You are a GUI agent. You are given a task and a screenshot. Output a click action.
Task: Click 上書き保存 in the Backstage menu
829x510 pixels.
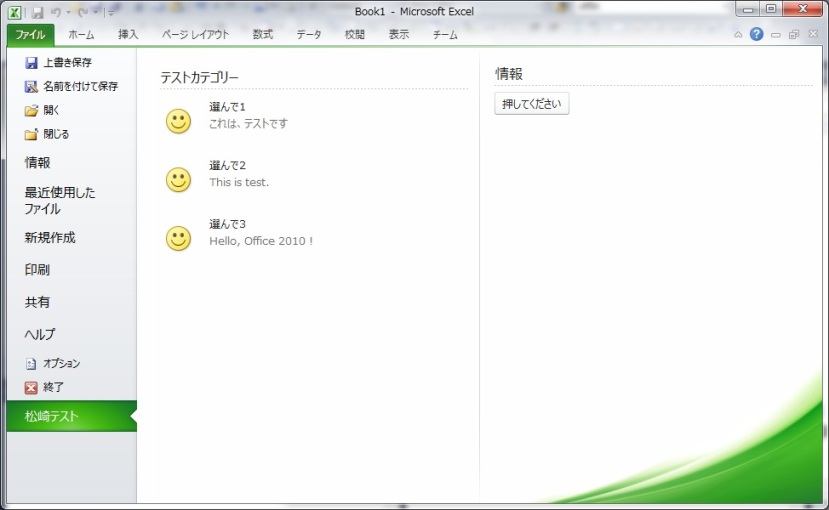pyautogui.click(x=67, y=62)
